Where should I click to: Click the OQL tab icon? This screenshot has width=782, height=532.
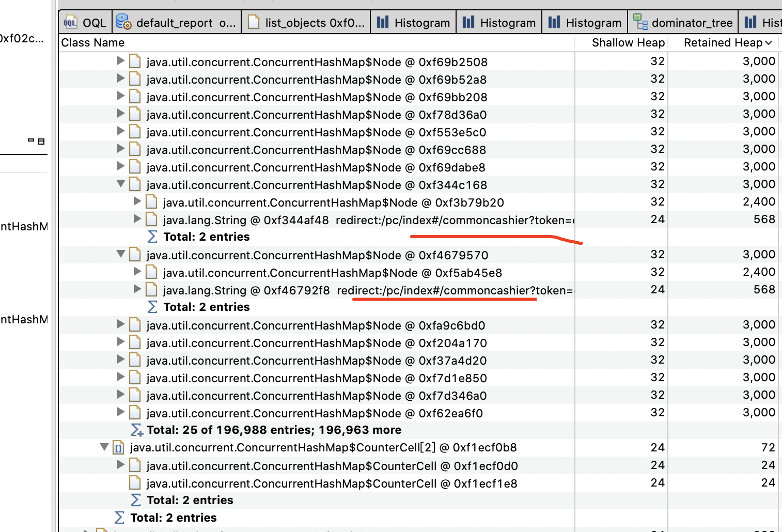(70, 23)
